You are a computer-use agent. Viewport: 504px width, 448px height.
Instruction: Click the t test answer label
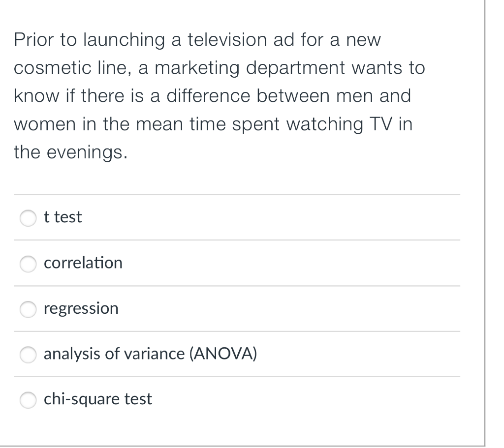pyautogui.click(x=62, y=217)
